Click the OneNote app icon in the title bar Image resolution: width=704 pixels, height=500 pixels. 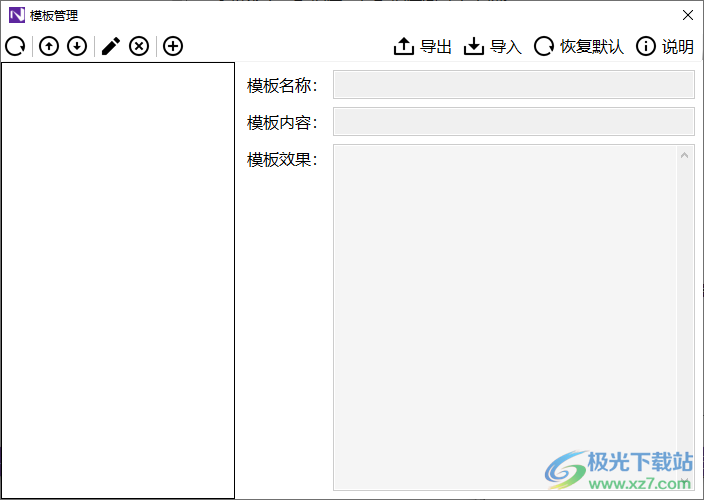point(17,15)
